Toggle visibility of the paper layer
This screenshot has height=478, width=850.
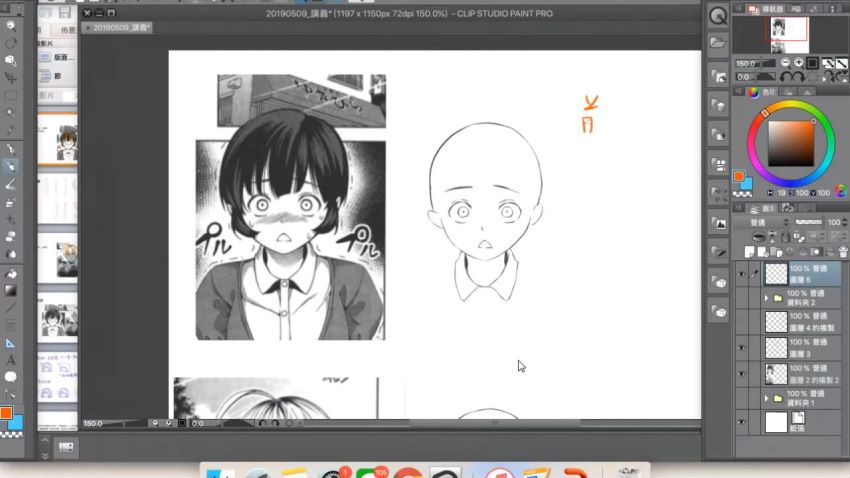click(741, 422)
